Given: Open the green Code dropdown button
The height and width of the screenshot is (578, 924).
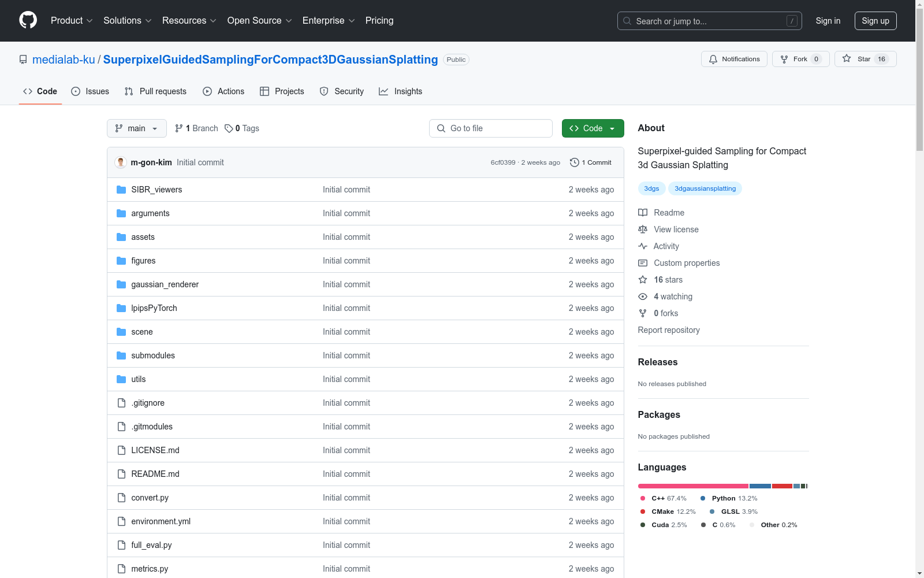Looking at the screenshot, I should coord(593,128).
